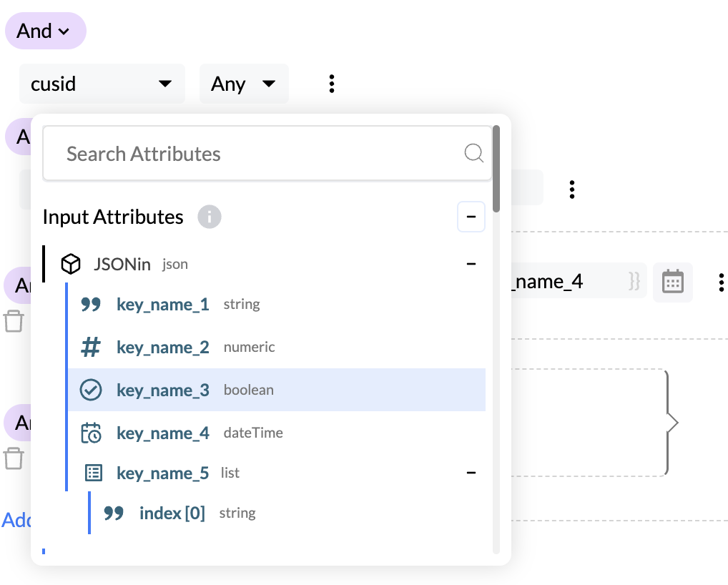The width and height of the screenshot is (728, 585).
Task: Collapse the Input Attributes section
Action: 471,217
